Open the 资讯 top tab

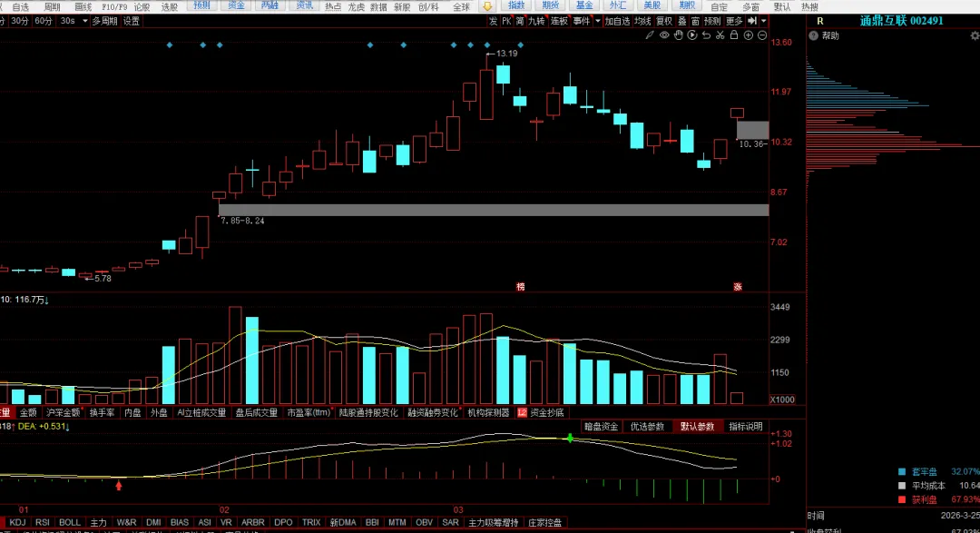pyautogui.click(x=304, y=5)
